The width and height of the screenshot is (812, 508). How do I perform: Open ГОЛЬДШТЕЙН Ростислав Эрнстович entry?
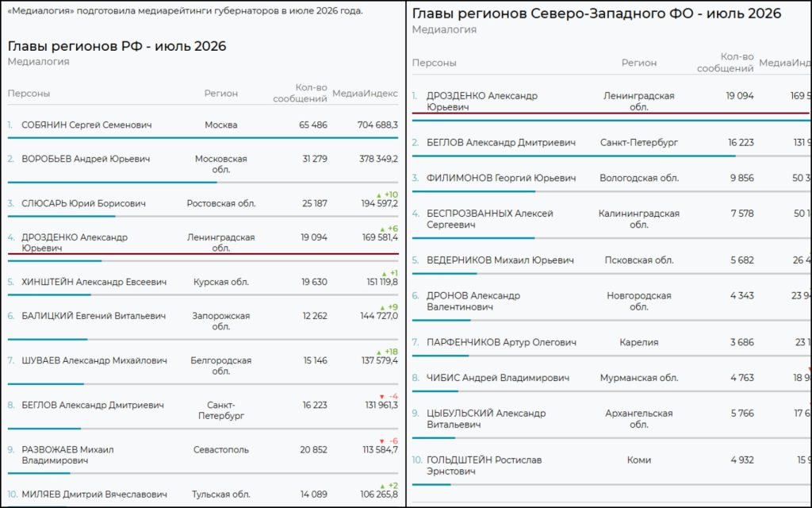(485, 465)
